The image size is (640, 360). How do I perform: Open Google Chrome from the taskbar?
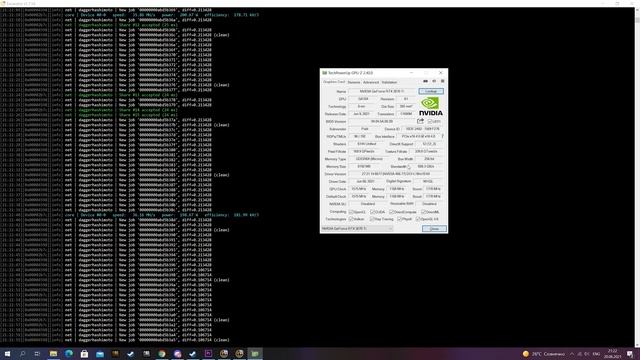(x=162, y=353)
